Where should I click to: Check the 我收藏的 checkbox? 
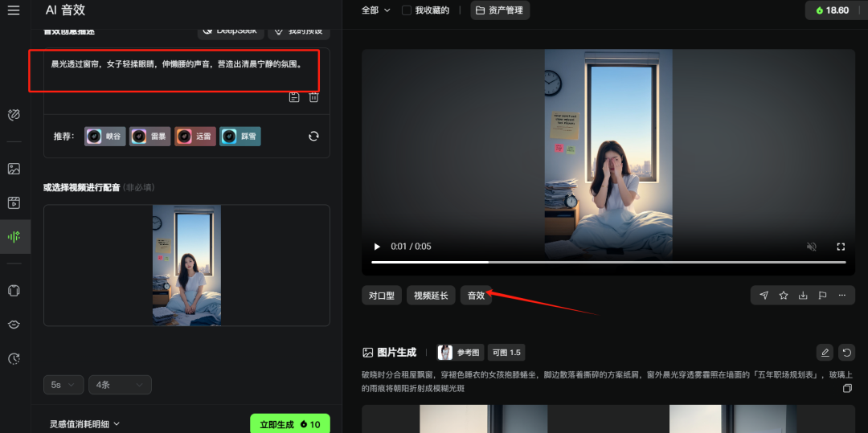(407, 10)
